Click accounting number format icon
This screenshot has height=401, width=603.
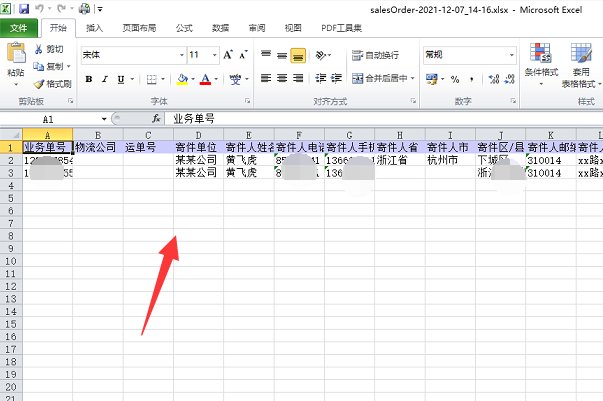tap(432, 79)
